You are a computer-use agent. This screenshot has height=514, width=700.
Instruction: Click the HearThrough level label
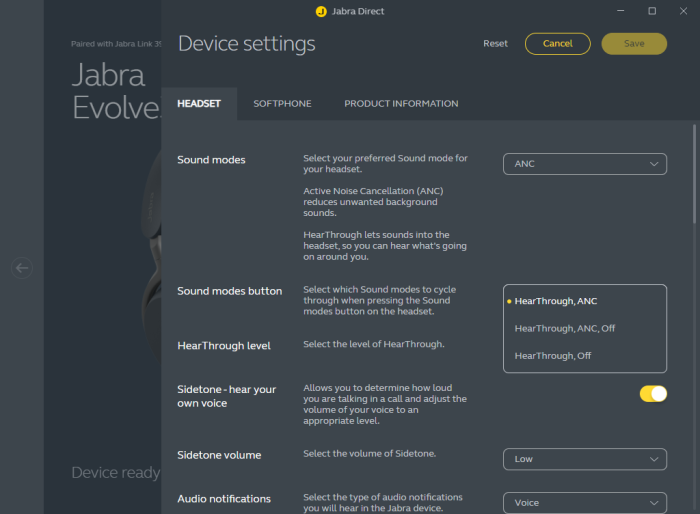tap(224, 346)
